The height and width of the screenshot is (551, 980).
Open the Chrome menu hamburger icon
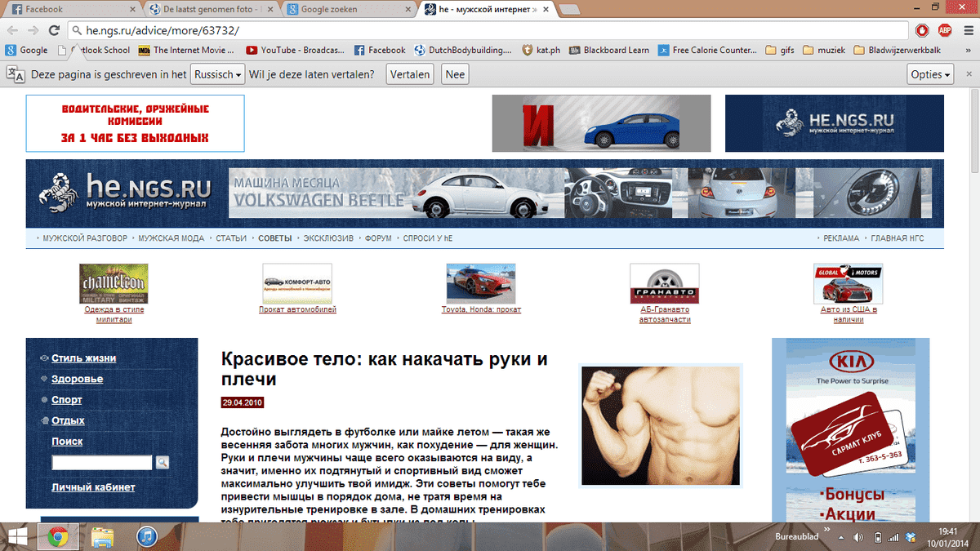(968, 30)
